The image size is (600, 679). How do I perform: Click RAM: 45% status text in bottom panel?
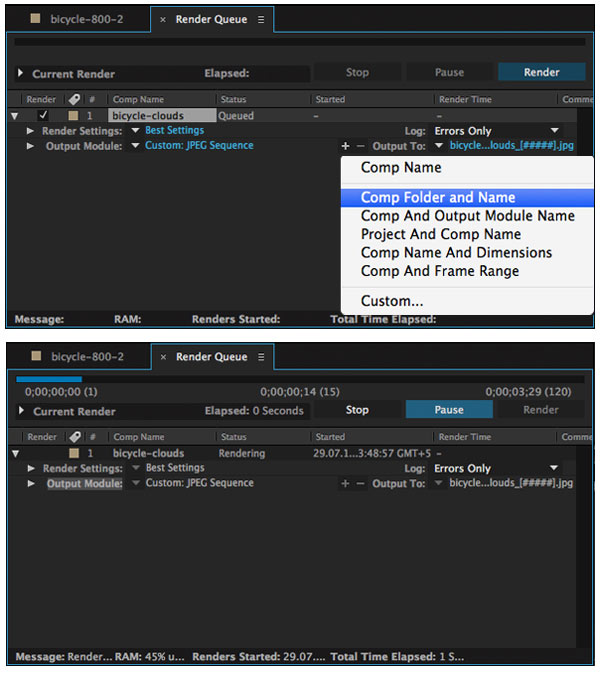tap(149, 657)
